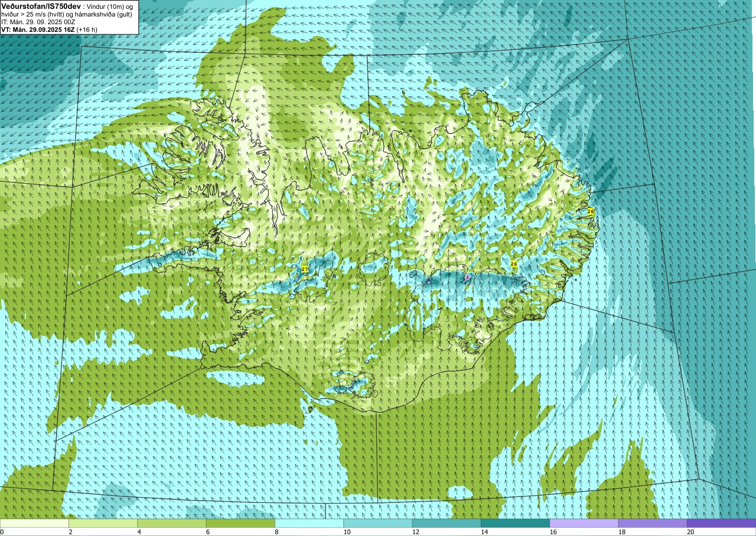The width and height of the screenshot is (756, 536).
Task: Click the legend scale value '16'
Action: tap(553, 532)
